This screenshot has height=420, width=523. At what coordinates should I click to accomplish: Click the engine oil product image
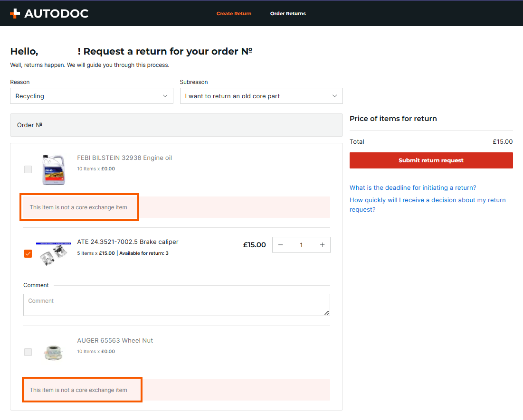pyautogui.click(x=53, y=169)
